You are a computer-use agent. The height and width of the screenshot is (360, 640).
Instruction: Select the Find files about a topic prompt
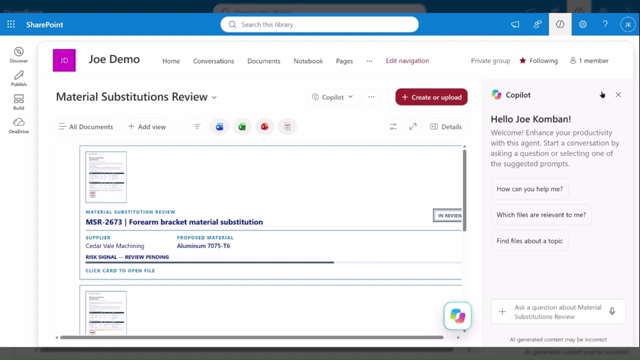pos(530,241)
